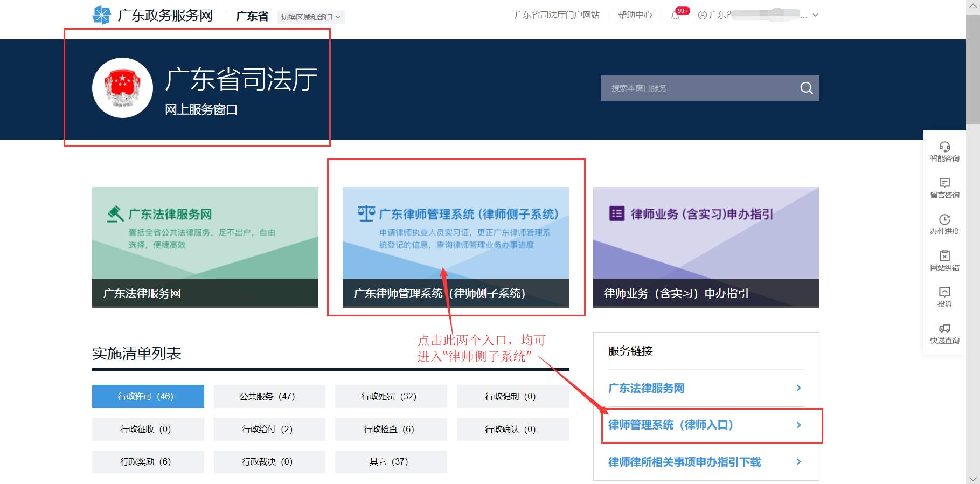Click the 广东省司法厅 emblem logo
980x484 pixels.
point(123,88)
